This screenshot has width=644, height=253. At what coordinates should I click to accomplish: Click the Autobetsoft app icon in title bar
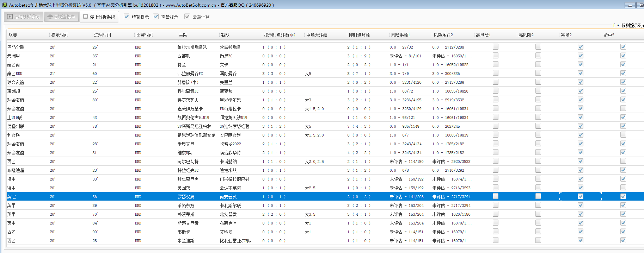[5, 5]
